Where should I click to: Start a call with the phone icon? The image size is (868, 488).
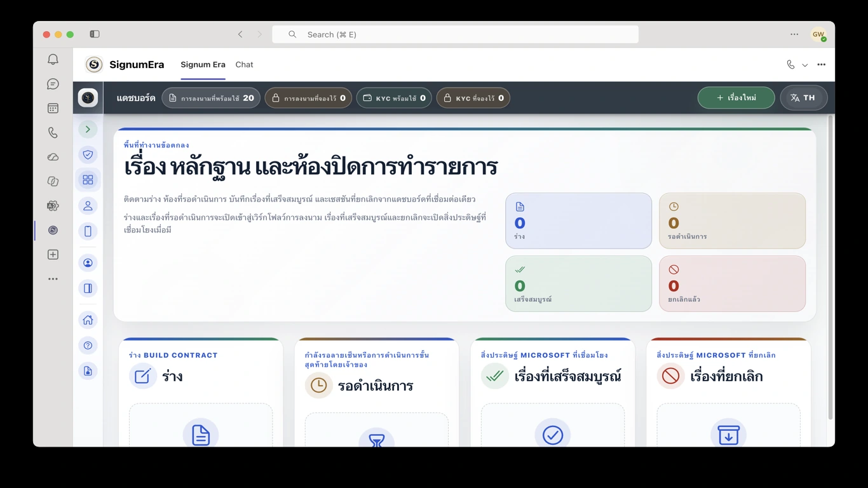coord(790,65)
